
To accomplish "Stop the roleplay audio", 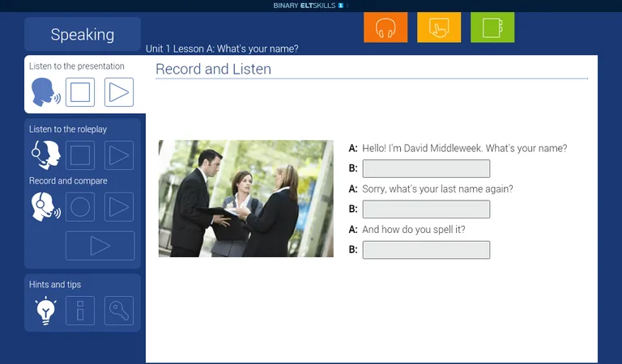I will pyautogui.click(x=80, y=155).
